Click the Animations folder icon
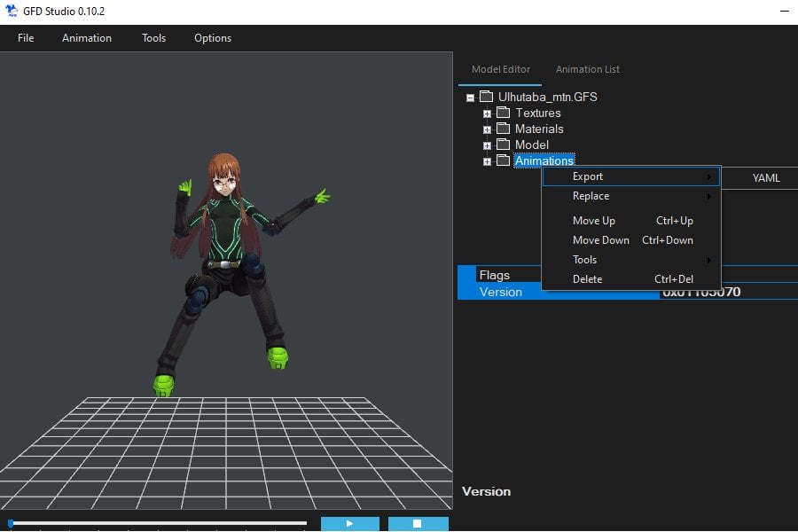 pyautogui.click(x=504, y=160)
